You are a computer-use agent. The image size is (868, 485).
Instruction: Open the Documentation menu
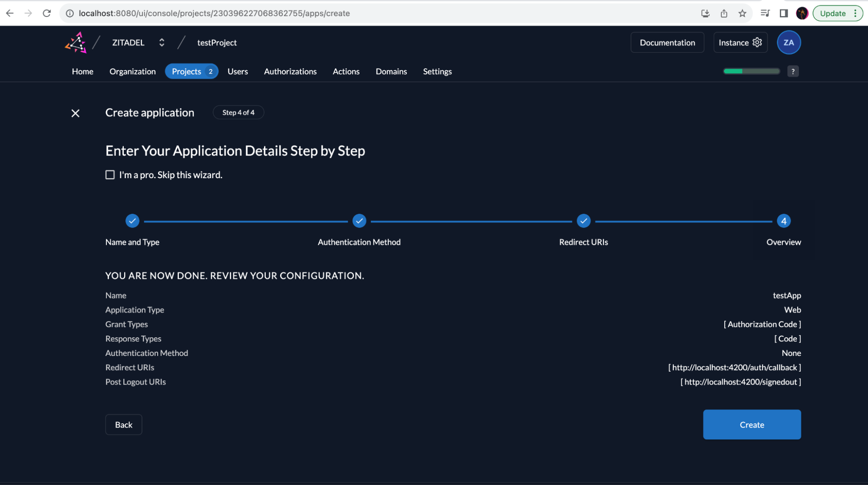pos(667,42)
